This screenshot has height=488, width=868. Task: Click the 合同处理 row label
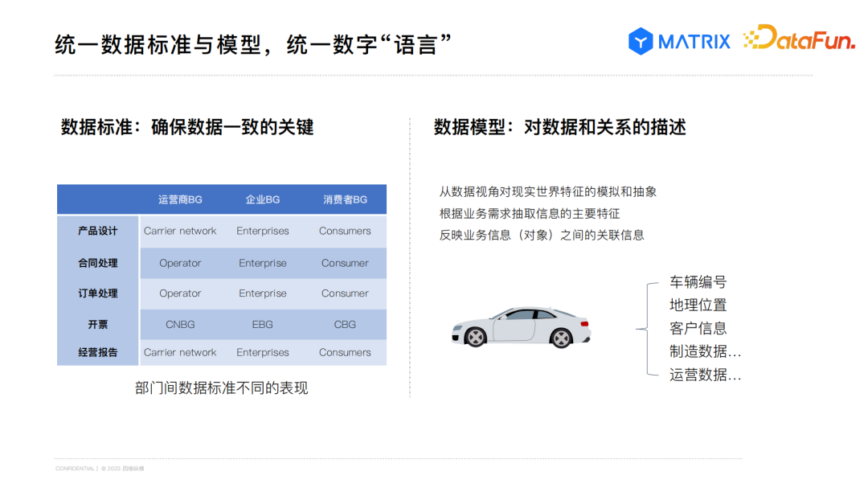pyautogui.click(x=98, y=263)
